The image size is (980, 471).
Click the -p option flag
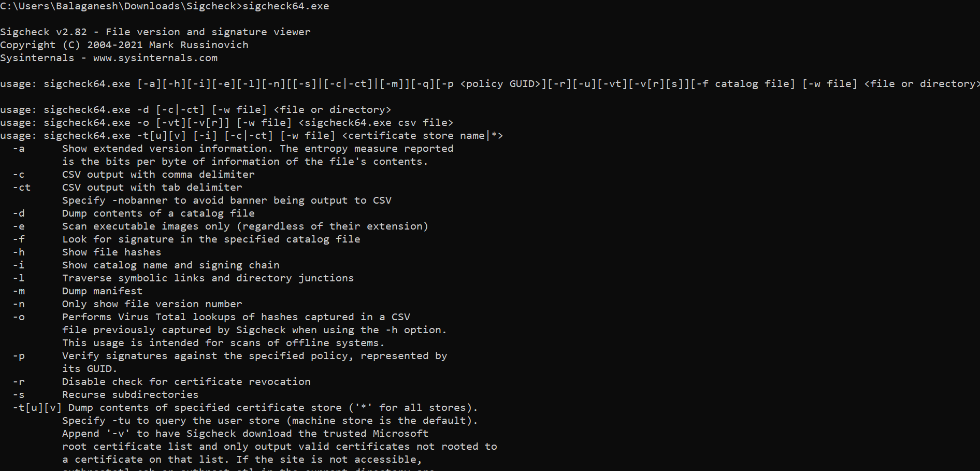(19, 356)
